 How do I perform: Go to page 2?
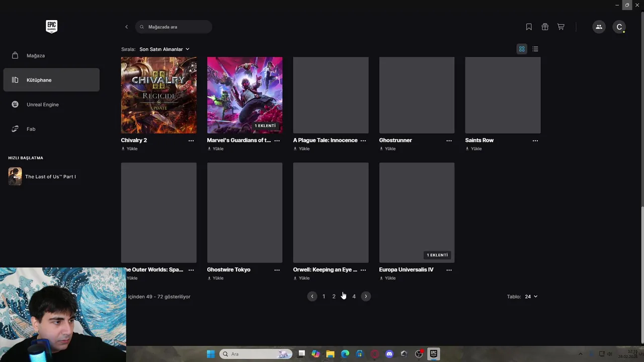(x=334, y=297)
